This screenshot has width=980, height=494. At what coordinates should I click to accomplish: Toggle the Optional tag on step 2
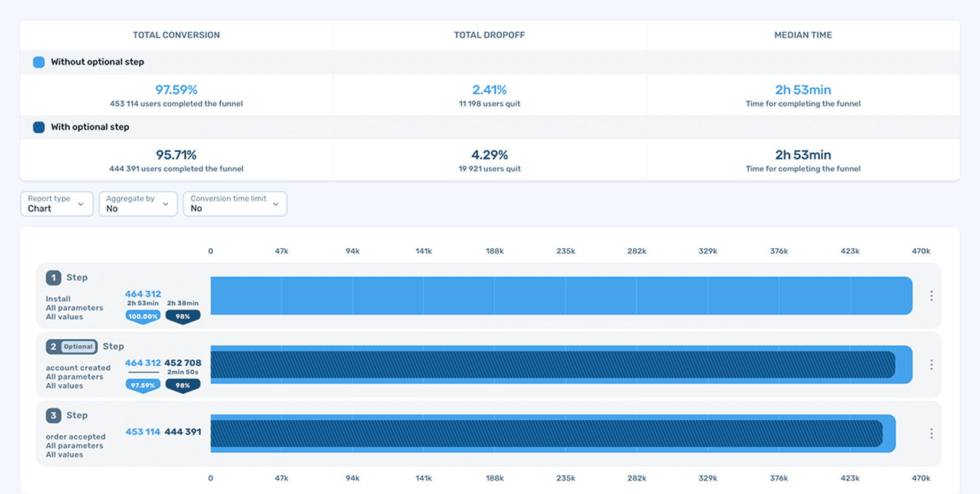(x=78, y=347)
